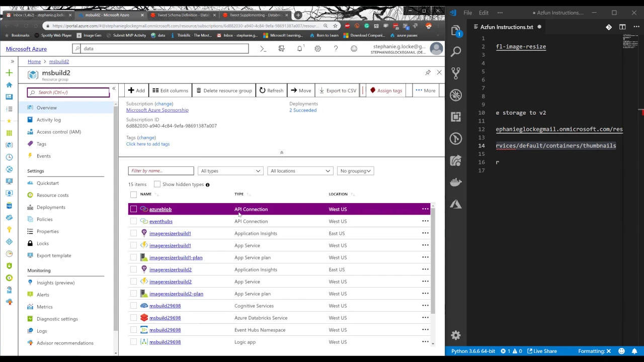The width and height of the screenshot is (644, 362).
Task: Toggle Show hidden types checkbox
Action: tap(157, 185)
